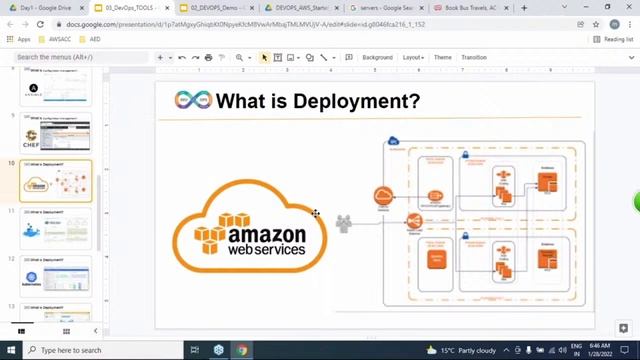Click the undo arrow icon
The image size is (640, 360).
point(182,58)
